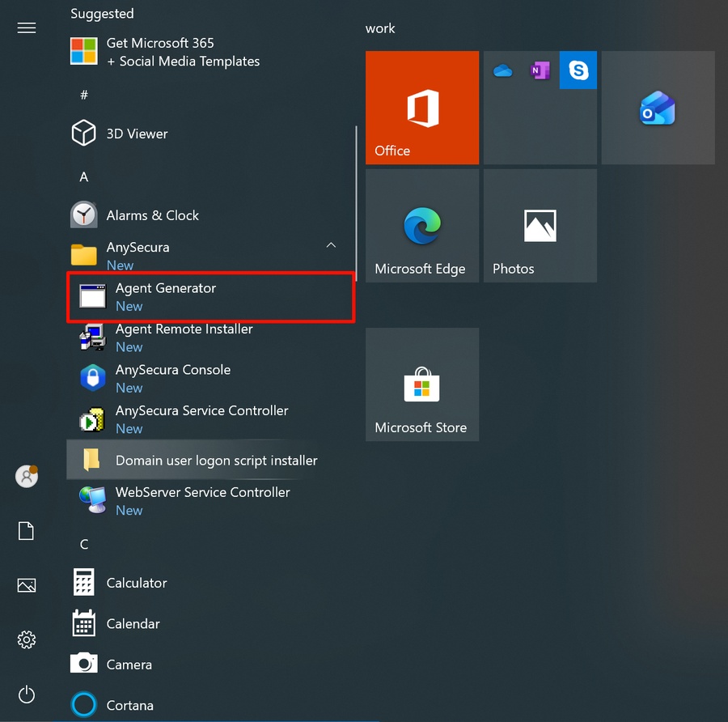
Task: Open WebServer Service Controller
Action: click(x=202, y=500)
